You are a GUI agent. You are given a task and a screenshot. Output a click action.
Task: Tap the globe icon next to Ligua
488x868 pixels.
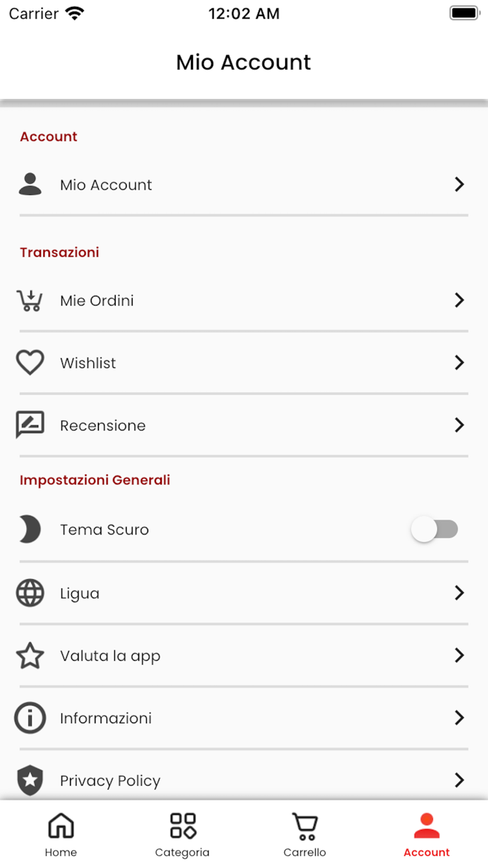point(30,593)
